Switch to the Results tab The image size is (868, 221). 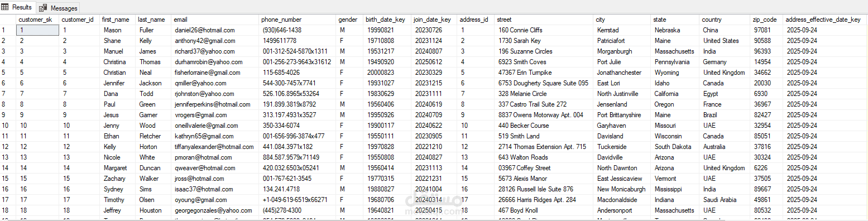pos(17,7)
